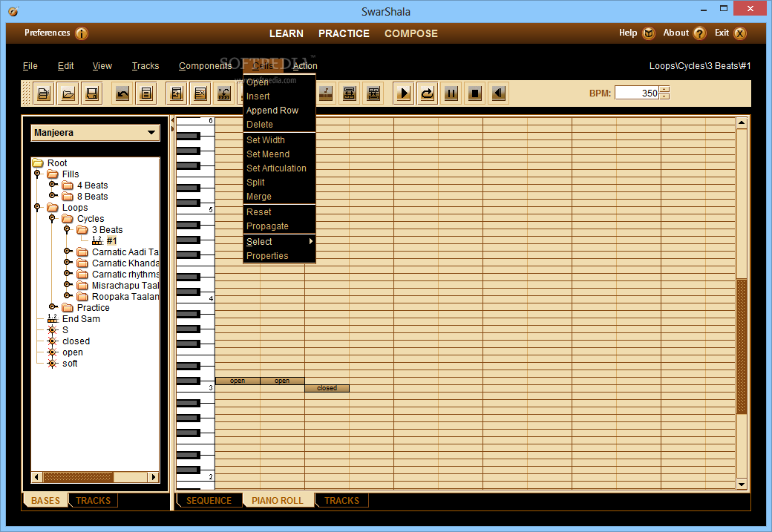This screenshot has width=772, height=532.
Task: Click the Help owl icon
Action: pyautogui.click(x=649, y=33)
